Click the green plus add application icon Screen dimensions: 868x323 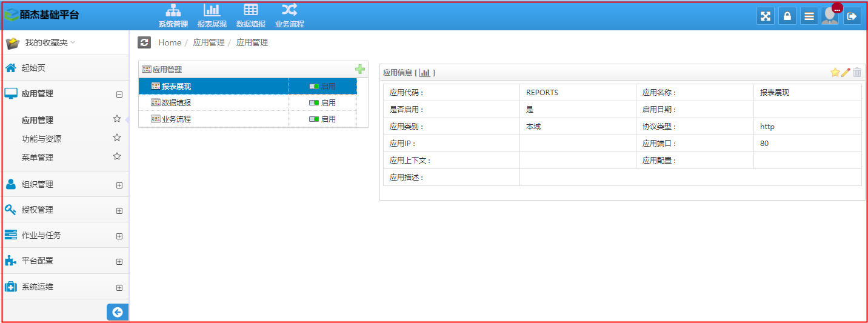pyautogui.click(x=360, y=70)
